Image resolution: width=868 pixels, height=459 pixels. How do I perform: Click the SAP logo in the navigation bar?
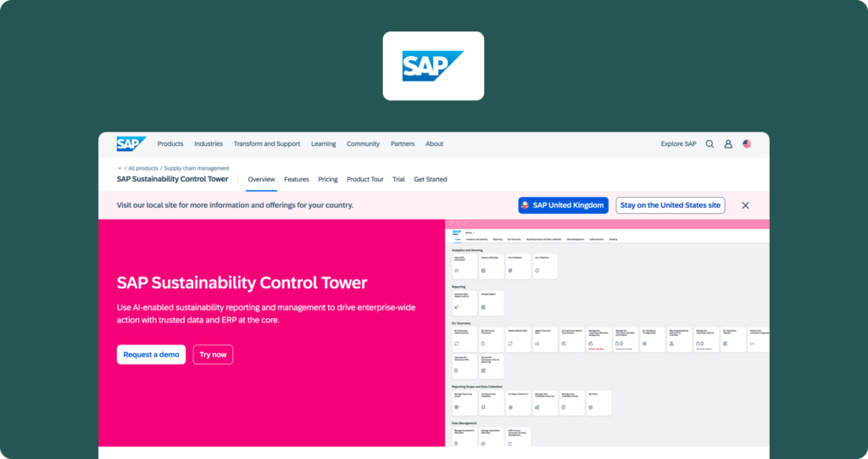click(131, 143)
